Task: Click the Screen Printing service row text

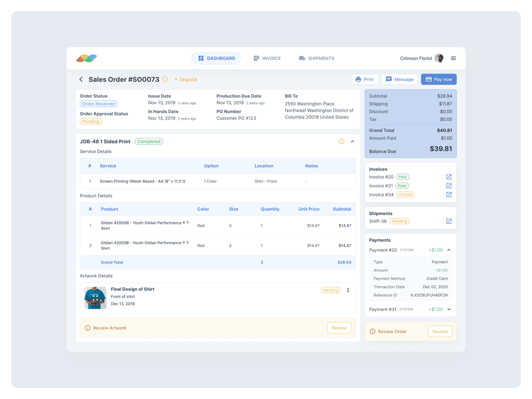Action: click(x=142, y=181)
